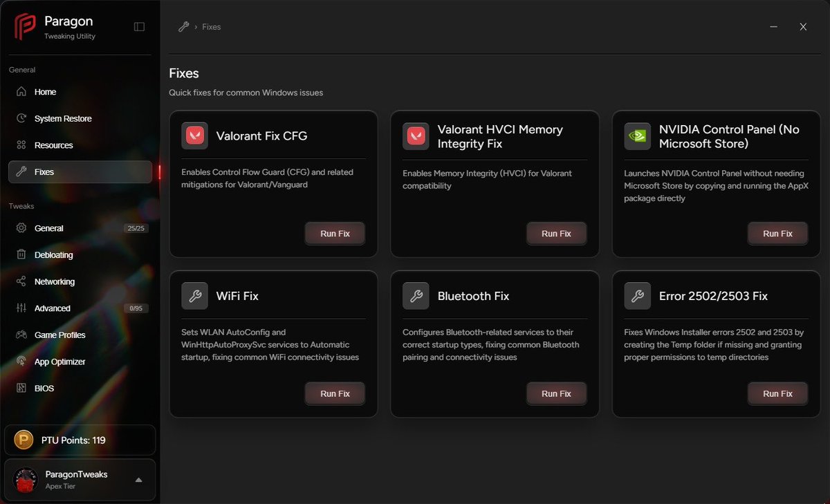Image resolution: width=830 pixels, height=504 pixels.
Task: Run the Bluetooth Fix
Action: click(x=556, y=393)
